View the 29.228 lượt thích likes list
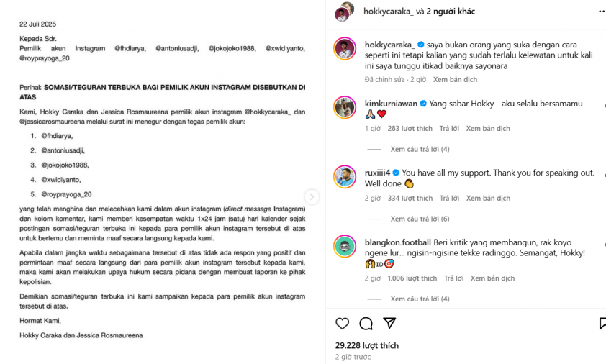 367,345
